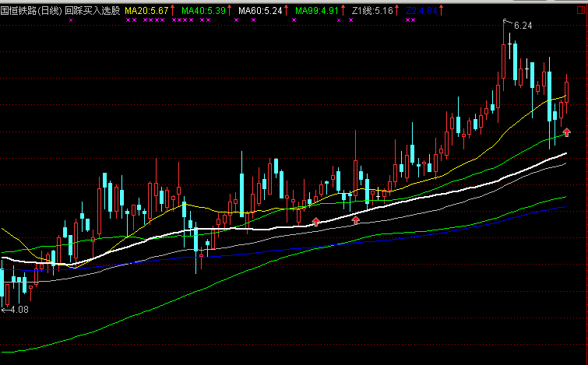Click the earliest red buy arrow on the white line
This screenshot has height=365, width=588.
coord(316,222)
